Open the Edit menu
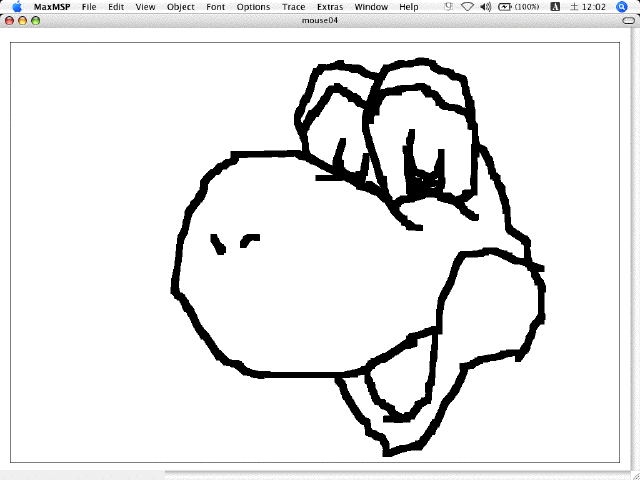This screenshot has width=640, height=480. [116, 7]
